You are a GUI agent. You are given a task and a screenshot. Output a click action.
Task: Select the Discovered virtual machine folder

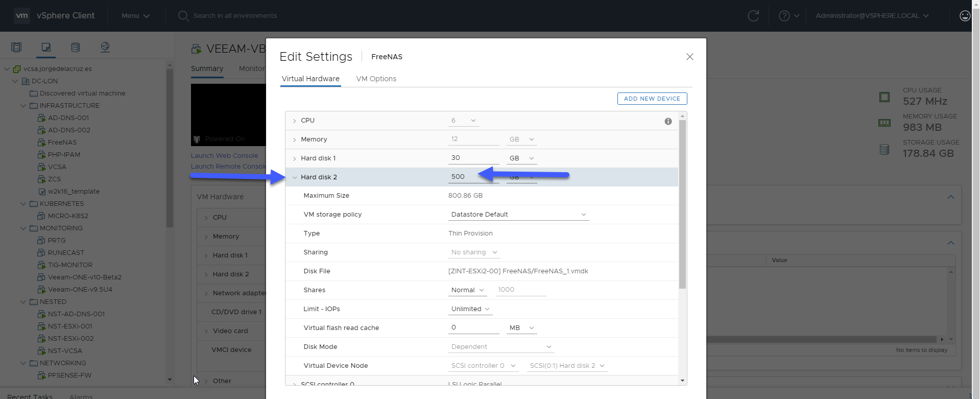coord(82,93)
